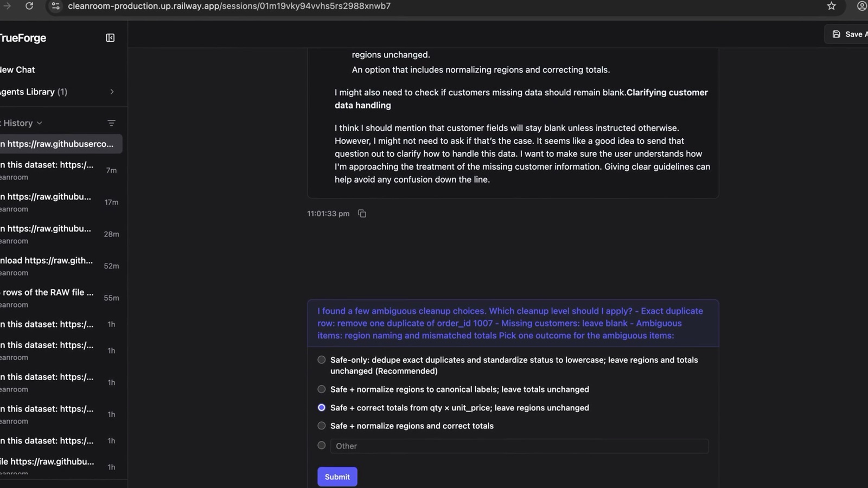Select the Safe-only dedupe radio option
The width and height of the screenshot is (868, 488).
pyautogui.click(x=322, y=359)
